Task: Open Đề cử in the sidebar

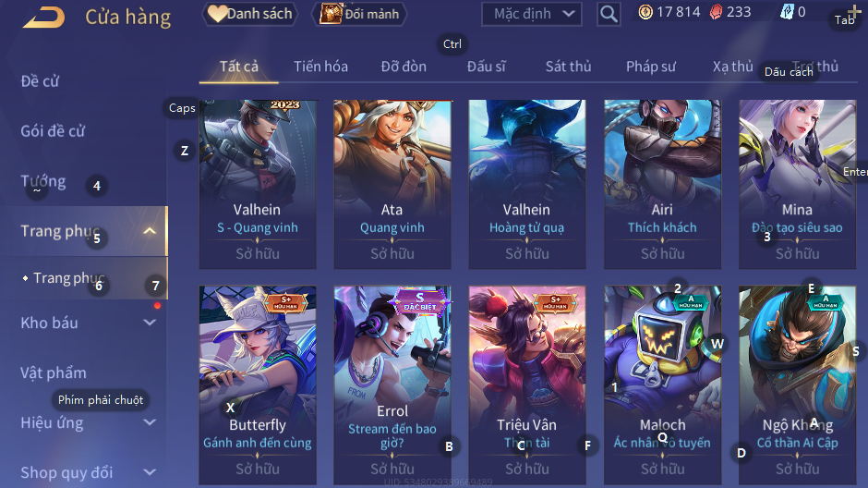Action: click(x=40, y=81)
